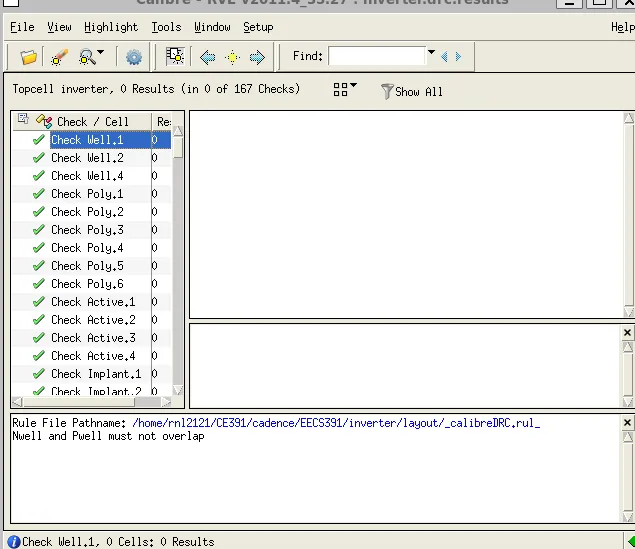
Task: Select Check Well.1 row
Action: [x=92, y=140]
